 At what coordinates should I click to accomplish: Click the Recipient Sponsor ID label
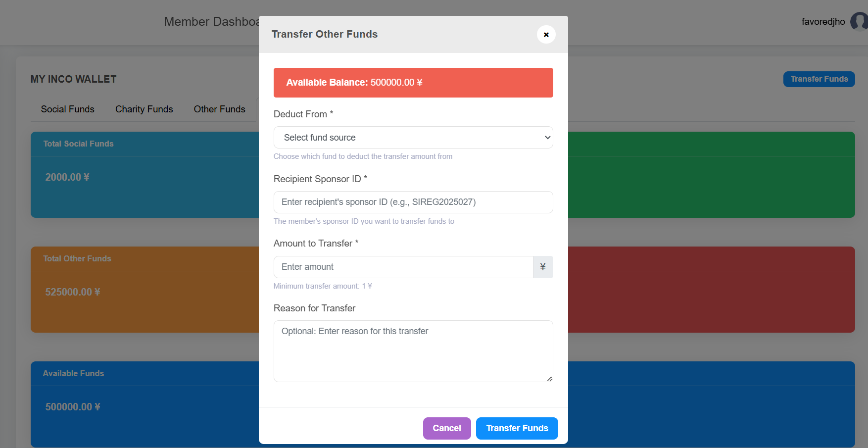click(320, 179)
